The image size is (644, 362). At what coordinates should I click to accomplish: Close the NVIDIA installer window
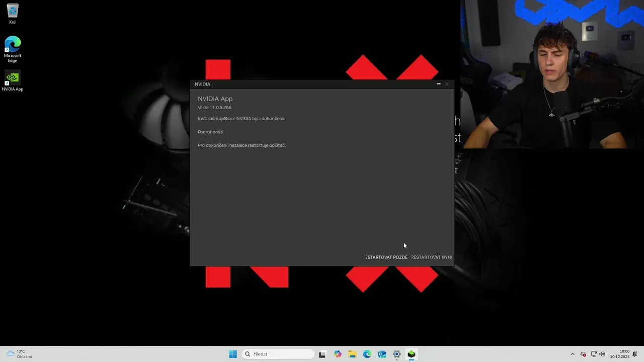coord(447,84)
